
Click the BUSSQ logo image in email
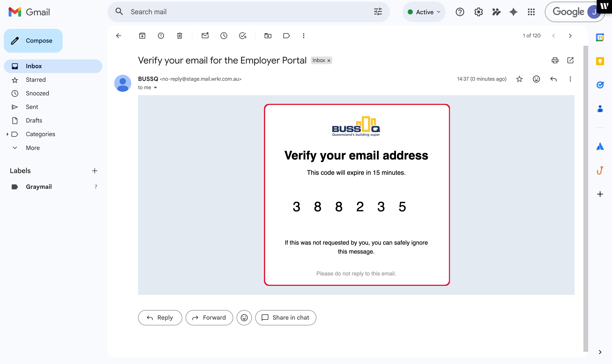tap(356, 126)
